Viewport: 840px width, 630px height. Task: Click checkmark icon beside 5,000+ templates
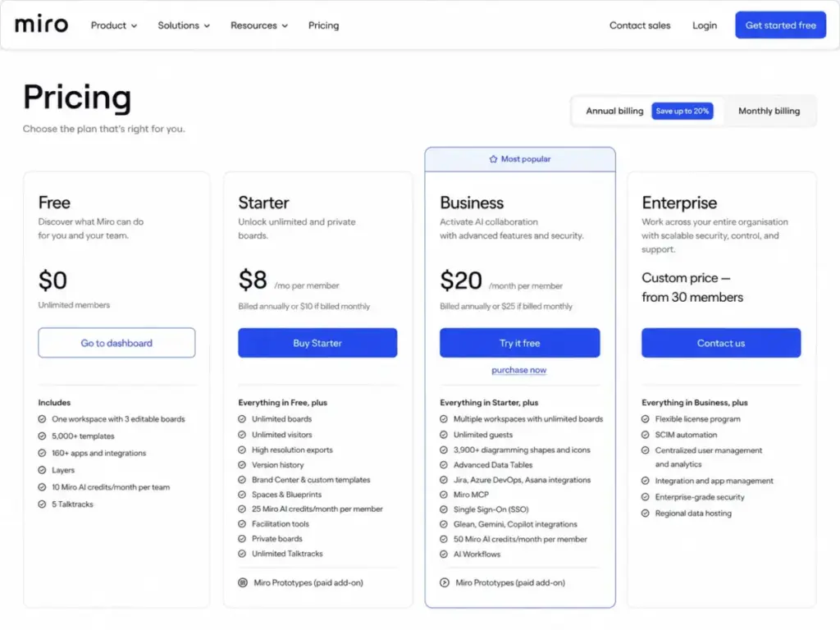click(x=42, y=436)
